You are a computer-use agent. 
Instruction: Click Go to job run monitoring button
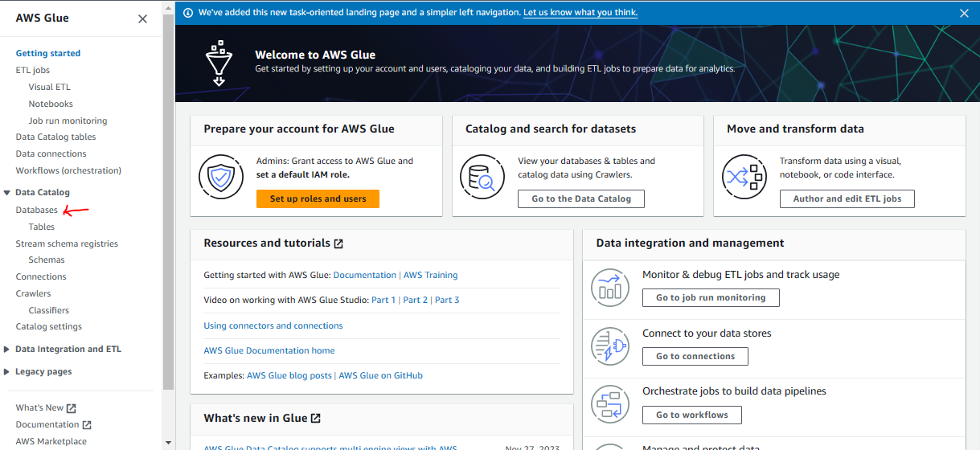coord(711,297)
